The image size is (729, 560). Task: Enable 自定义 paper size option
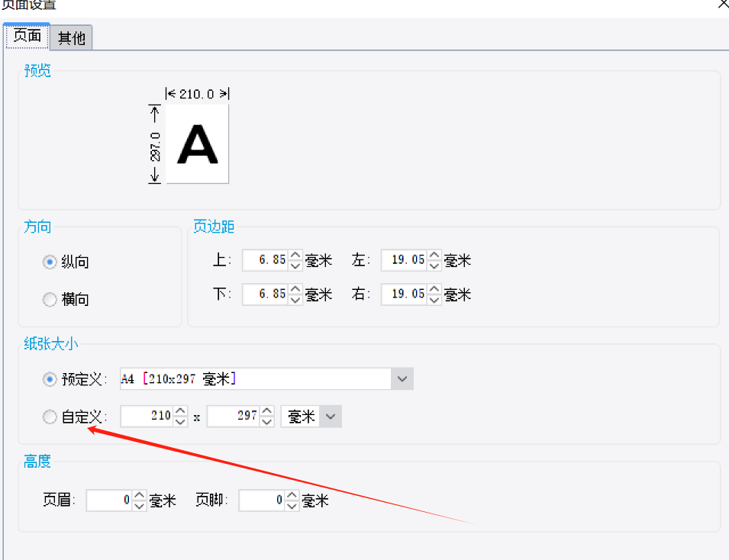coord(50,417)
